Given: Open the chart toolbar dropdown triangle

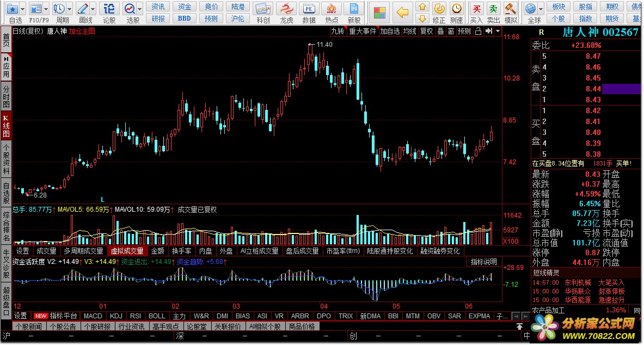Looking at the screenshot, I should pos(498,31).
